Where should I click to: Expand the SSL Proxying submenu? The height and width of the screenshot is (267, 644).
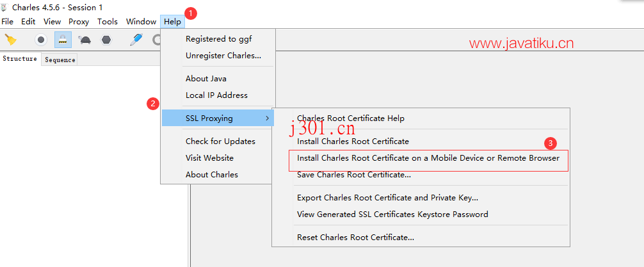[x=218, y=118]
